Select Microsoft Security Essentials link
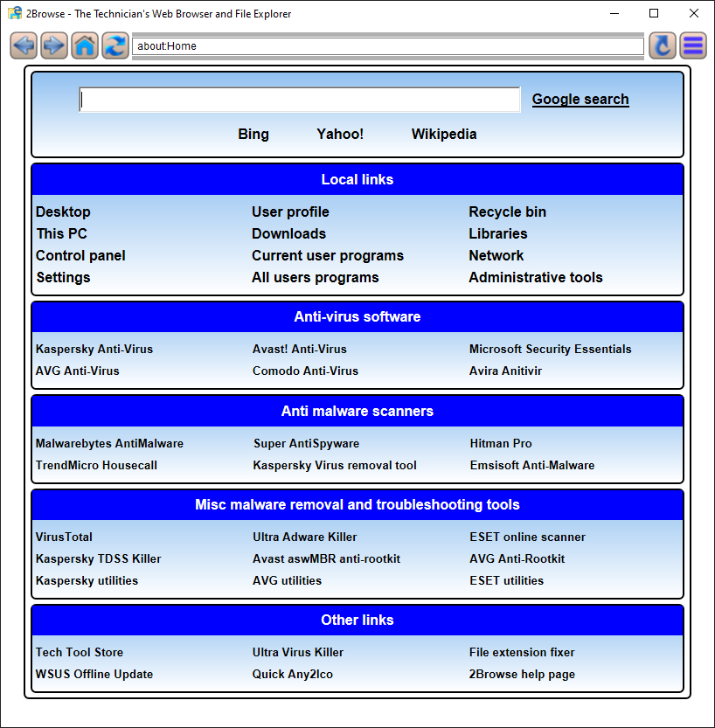 coord(550,350)
